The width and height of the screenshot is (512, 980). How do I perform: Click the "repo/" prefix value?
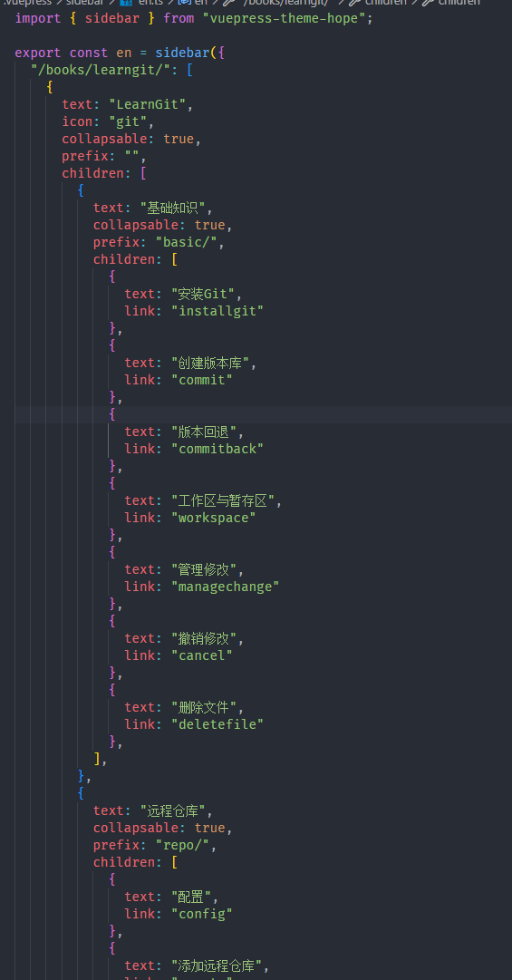coord(182,845)
